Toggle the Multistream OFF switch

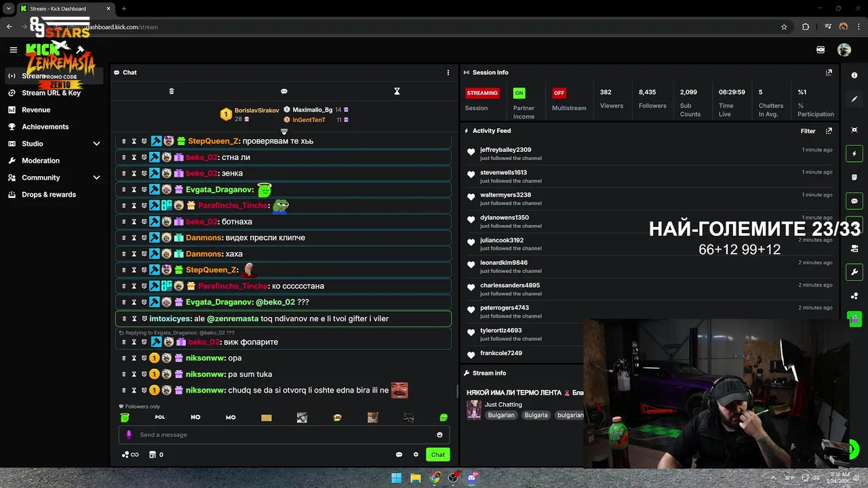coord(559,93)
